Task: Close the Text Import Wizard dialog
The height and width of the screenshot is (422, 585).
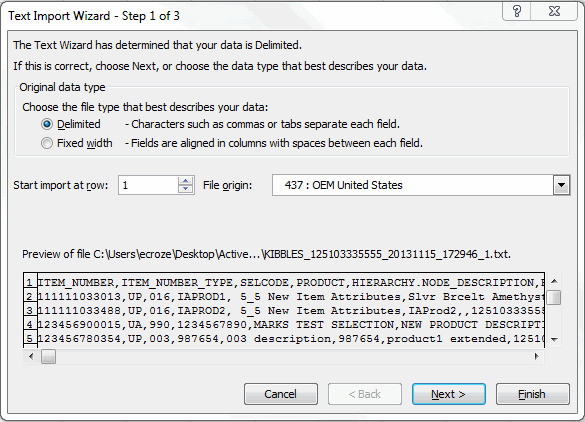Action: (x=554, y=11)
